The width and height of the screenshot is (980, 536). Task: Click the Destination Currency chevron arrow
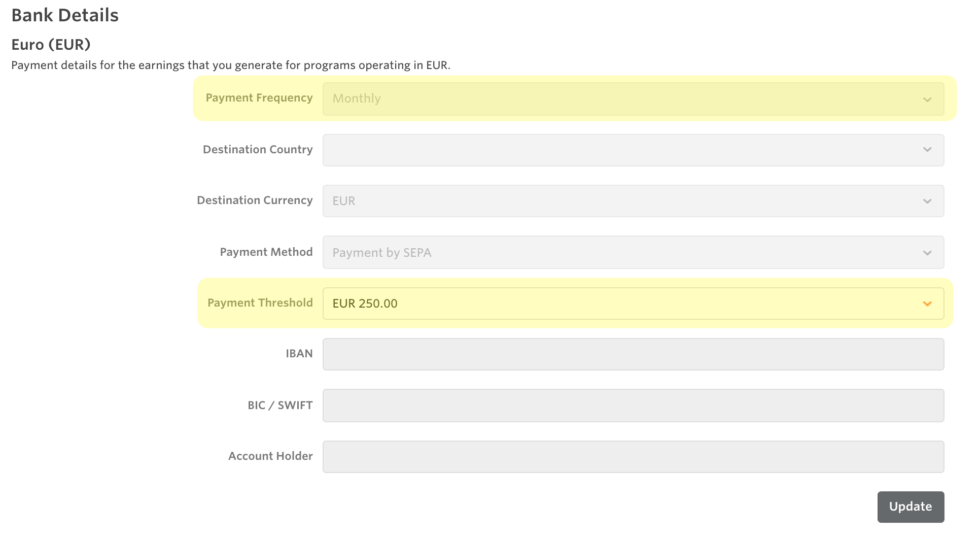928,201
